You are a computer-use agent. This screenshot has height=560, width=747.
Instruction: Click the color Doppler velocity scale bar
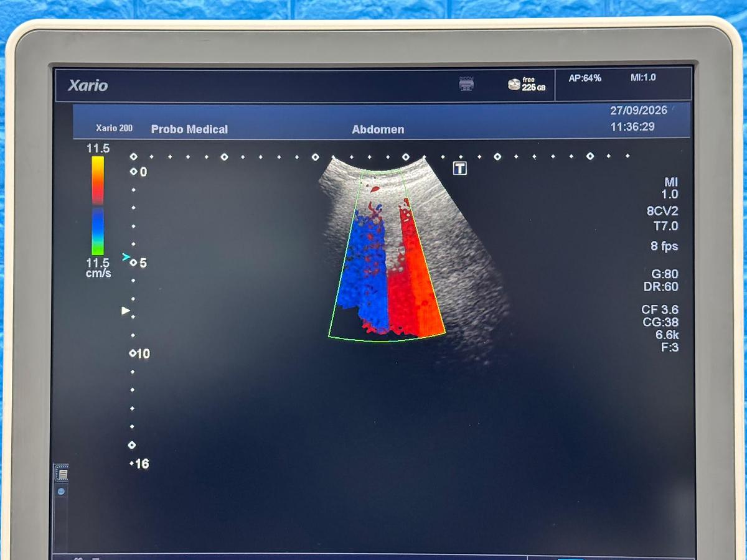tap(98, 205)
